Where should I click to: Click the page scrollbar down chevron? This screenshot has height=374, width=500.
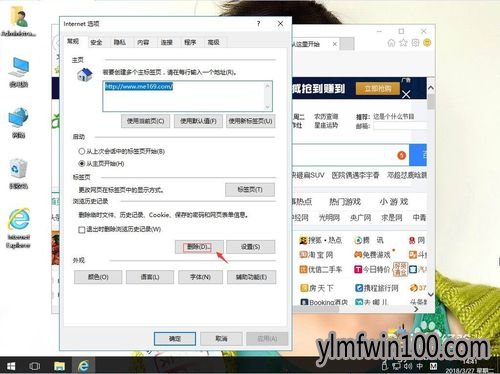coord(431,294)
